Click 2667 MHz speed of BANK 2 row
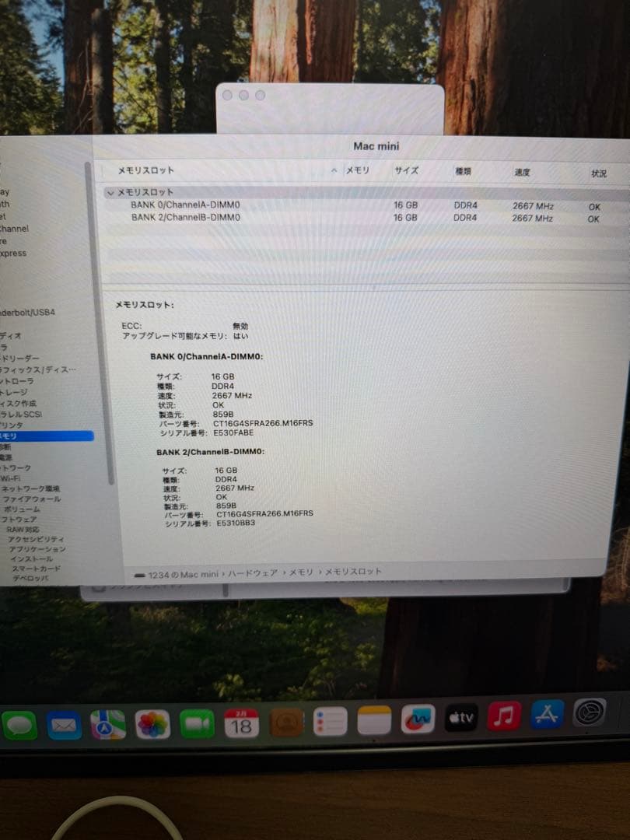Screen dimensions: 630x840 [533, 219]
